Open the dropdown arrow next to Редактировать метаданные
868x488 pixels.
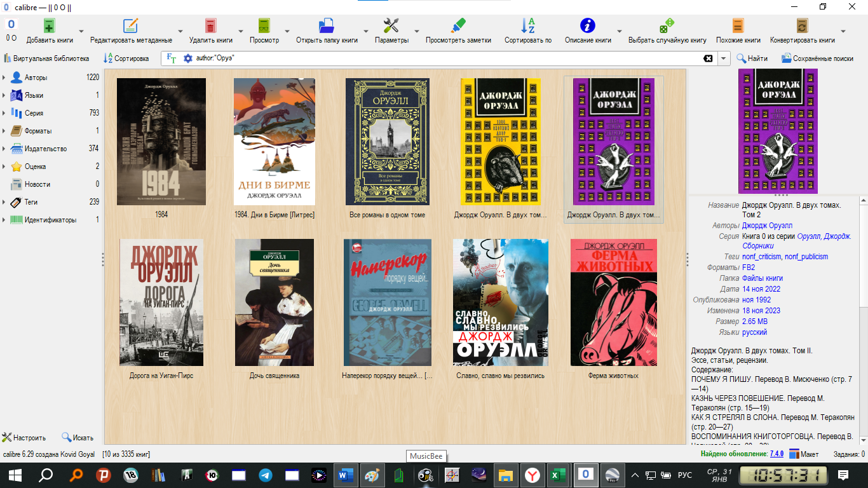[180, 30]
